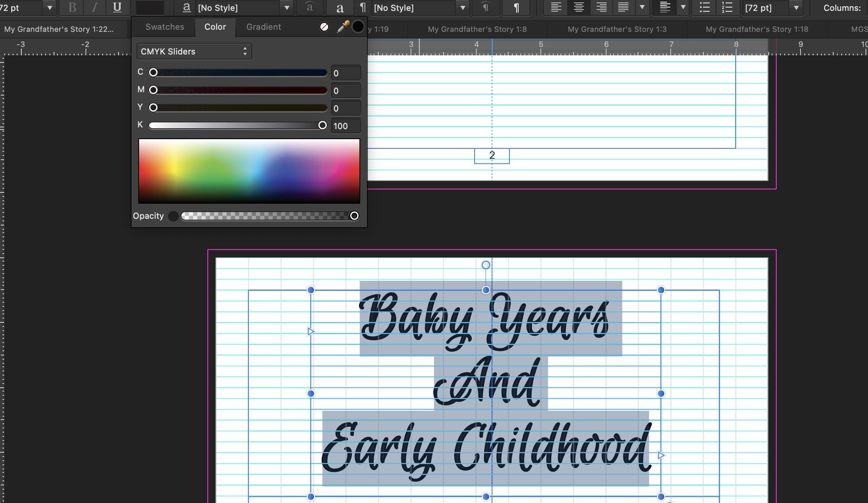Click the K value field showing 100

point(346,126)
